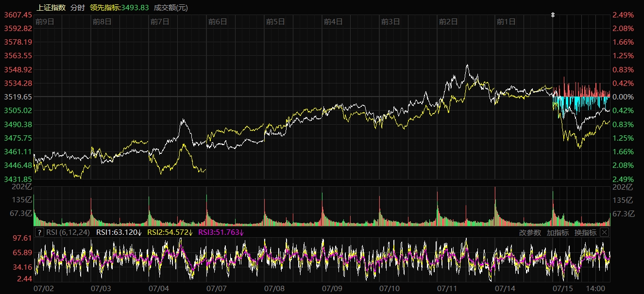Click the 07/11 date on time axis
The height and width of the screenshot is (294, 644).
(x=447, y=288)
